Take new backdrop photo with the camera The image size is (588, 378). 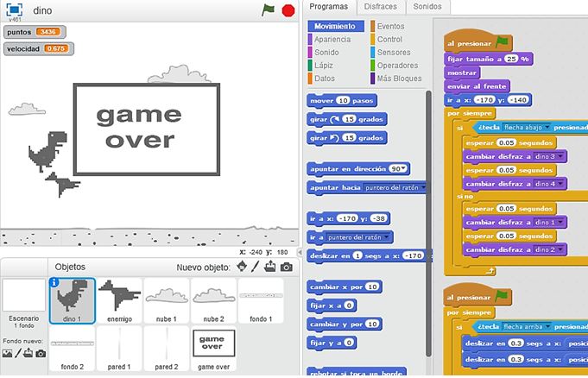pos(41,354)
